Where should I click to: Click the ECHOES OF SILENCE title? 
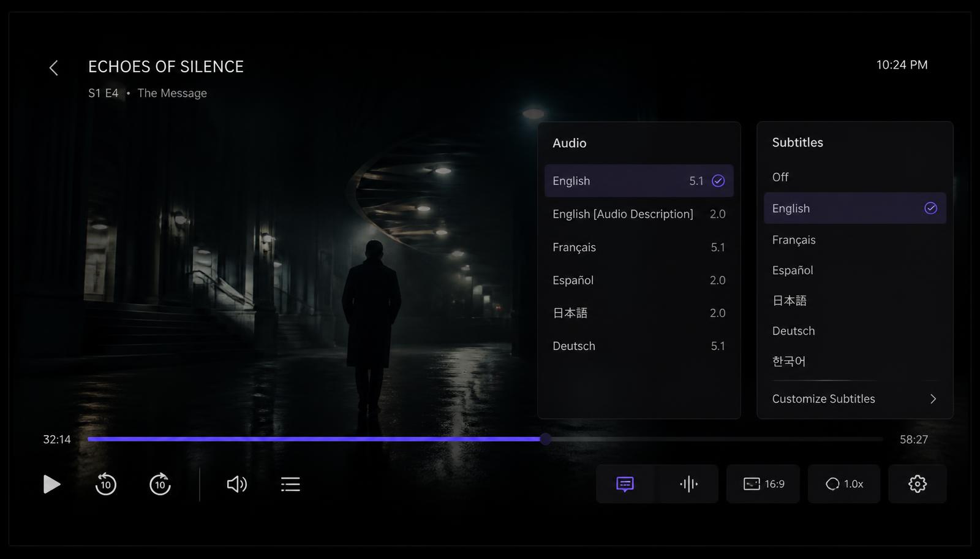click(x=166, y=67)
